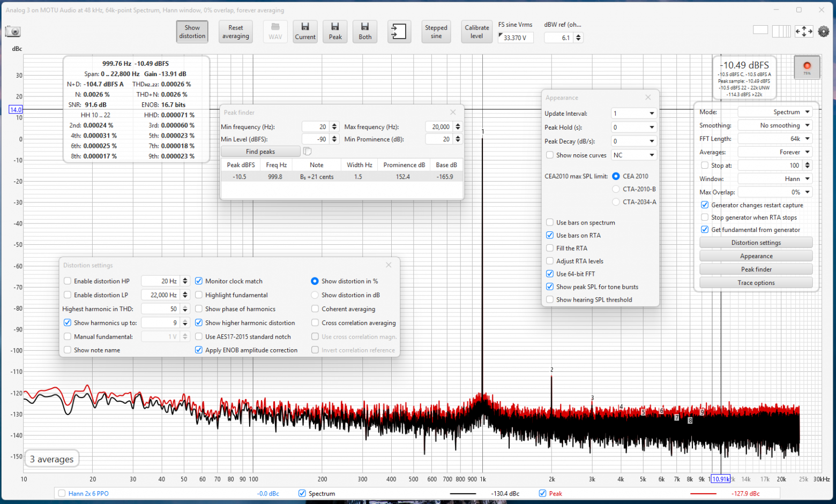
Task: Open the Update Interval dropdown
Action: [634, 114]
